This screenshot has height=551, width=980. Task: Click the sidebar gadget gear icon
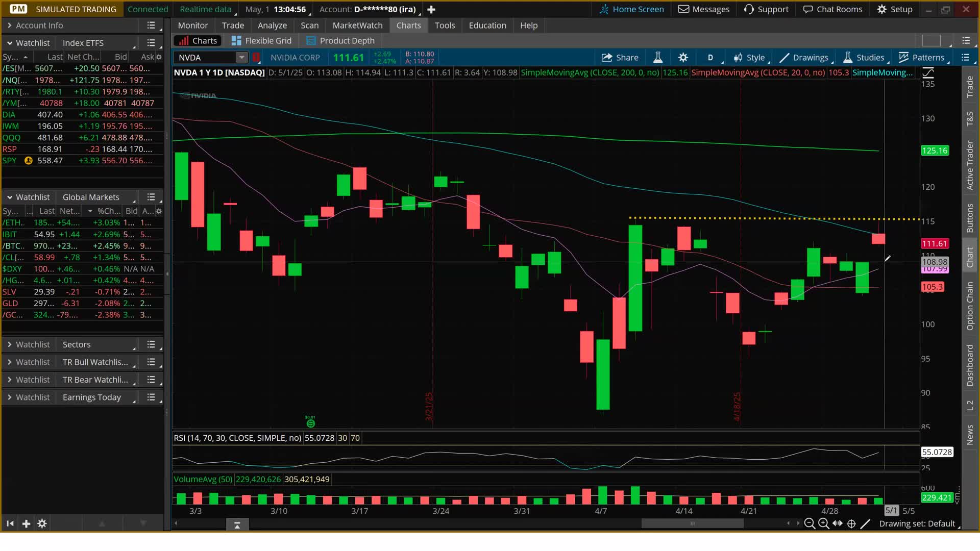[42, 523]
